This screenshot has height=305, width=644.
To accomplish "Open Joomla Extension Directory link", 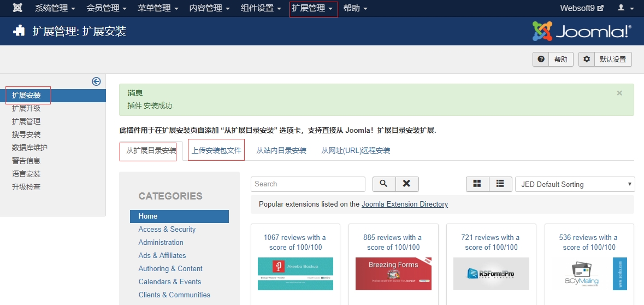I will (404, 204).
